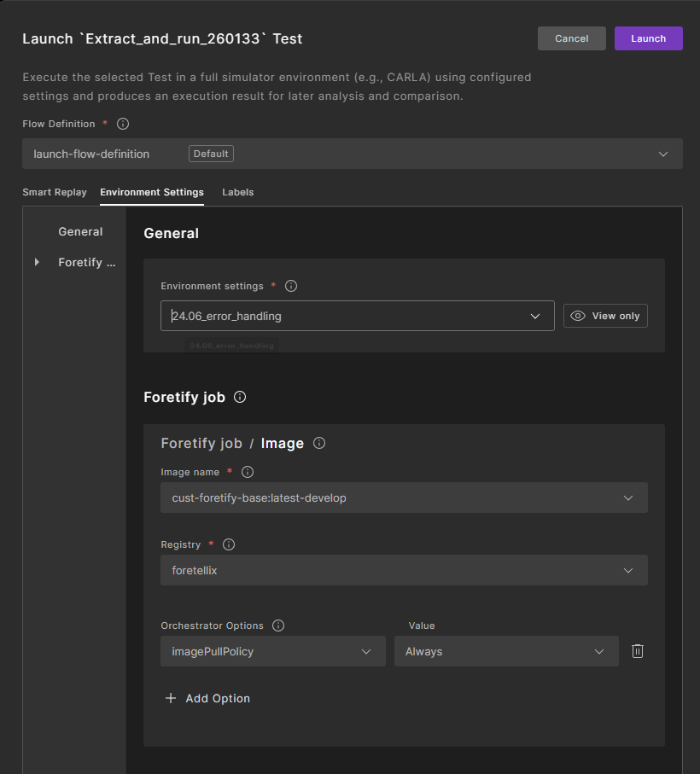Viewport: 700px width, 774px height.
Task: Switch to the Smart Replay tab
Action: 55,192
